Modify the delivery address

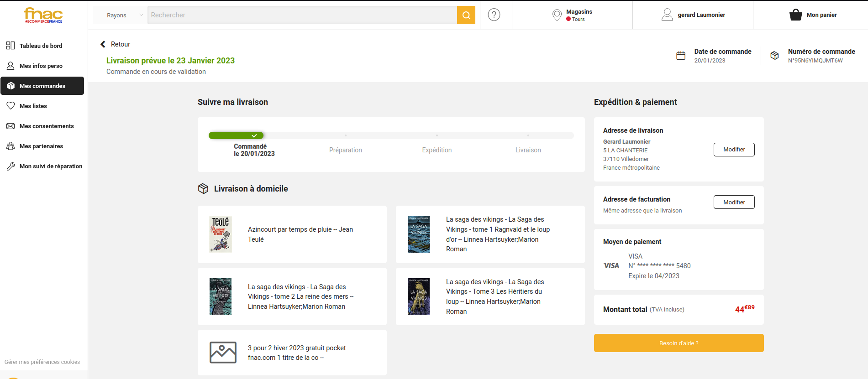pos(734,150)
